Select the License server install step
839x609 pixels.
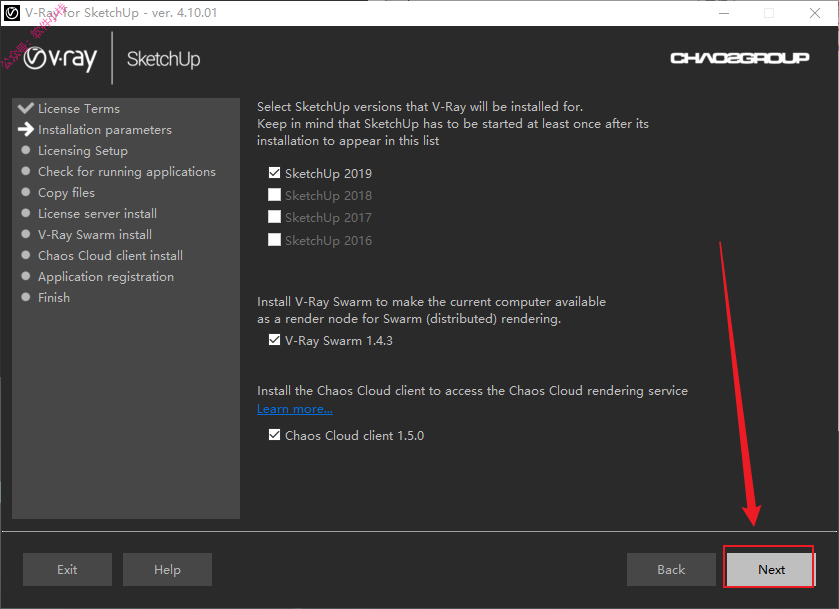(x=97, y=214)
